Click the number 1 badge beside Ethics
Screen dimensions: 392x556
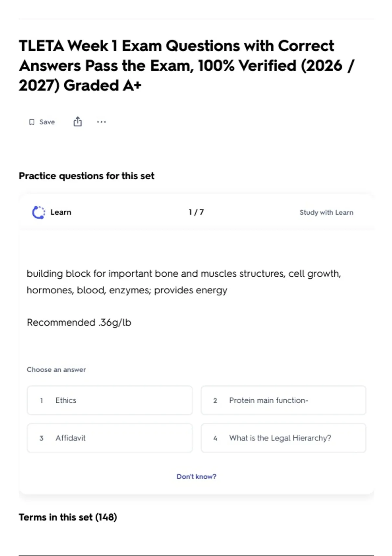click(41, 401)
